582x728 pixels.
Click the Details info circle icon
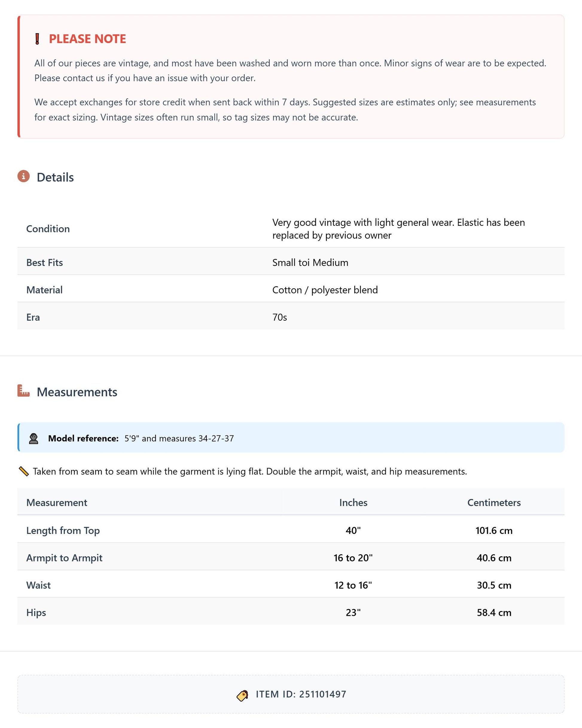[24, 176]
